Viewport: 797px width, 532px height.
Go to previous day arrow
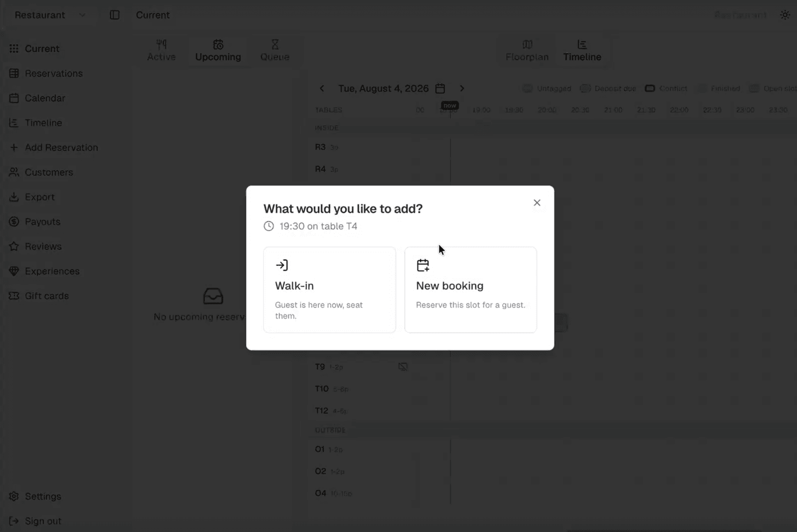pos(322,89)
